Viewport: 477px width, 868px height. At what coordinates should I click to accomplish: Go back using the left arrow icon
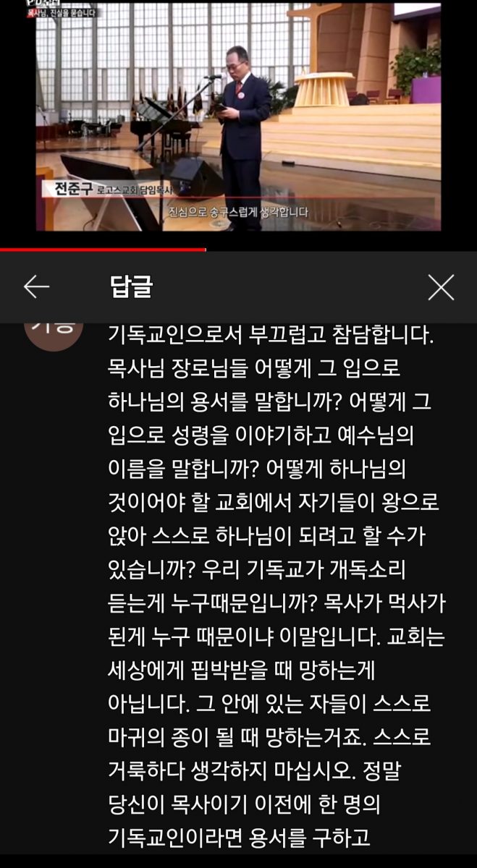click(x=36, y=287)
